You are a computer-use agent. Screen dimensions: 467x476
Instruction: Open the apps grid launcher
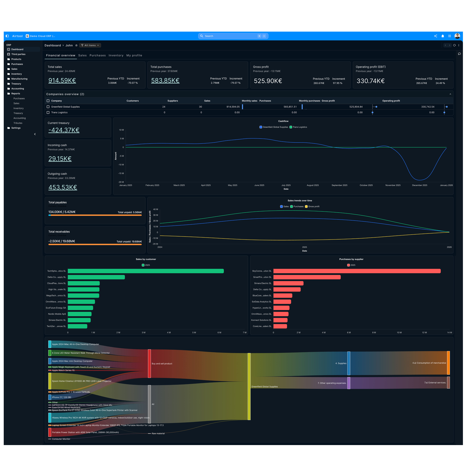pos(450,36)
